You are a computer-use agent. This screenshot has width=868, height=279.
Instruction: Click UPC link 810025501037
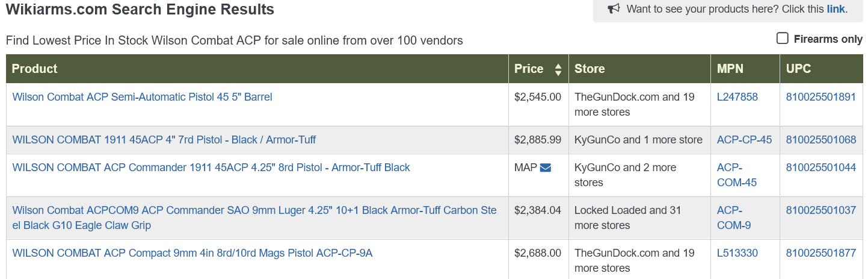(820, 210)
